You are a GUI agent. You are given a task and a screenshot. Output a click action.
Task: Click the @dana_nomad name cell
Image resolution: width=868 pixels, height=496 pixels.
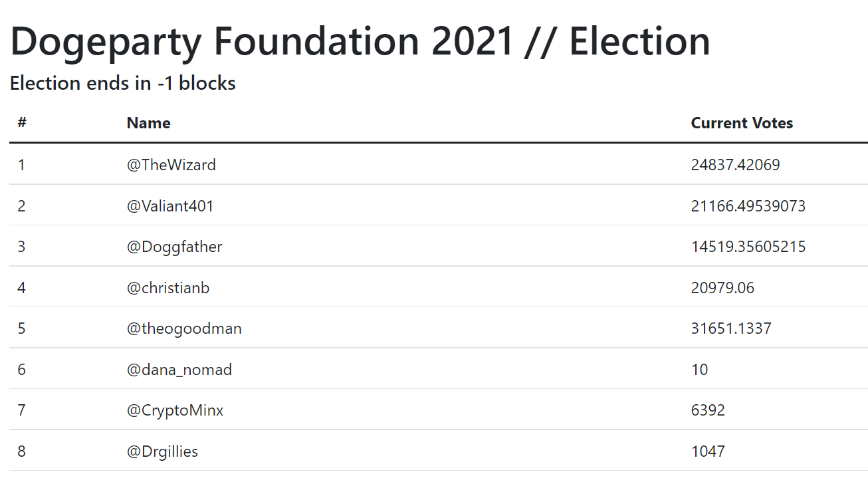179,370
